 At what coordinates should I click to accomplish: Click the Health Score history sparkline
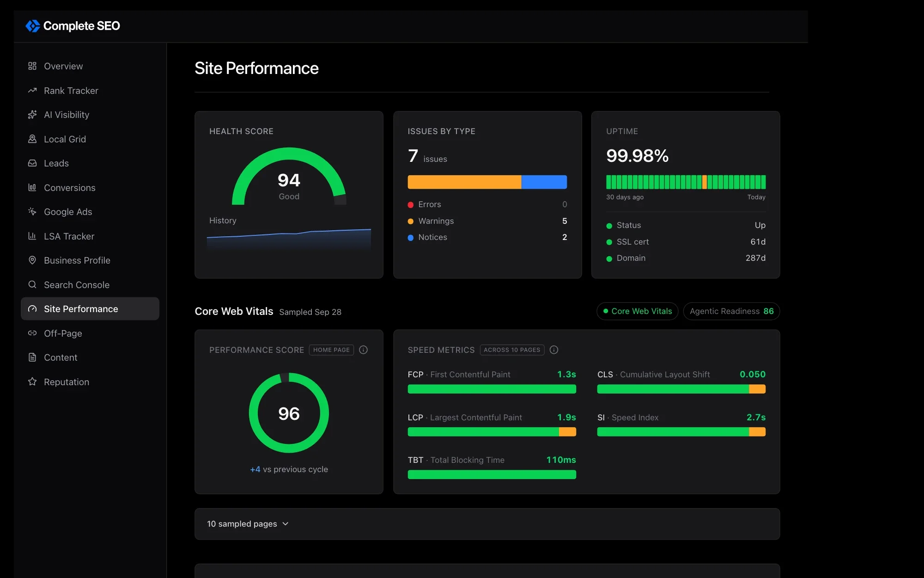tap(289, 239)
